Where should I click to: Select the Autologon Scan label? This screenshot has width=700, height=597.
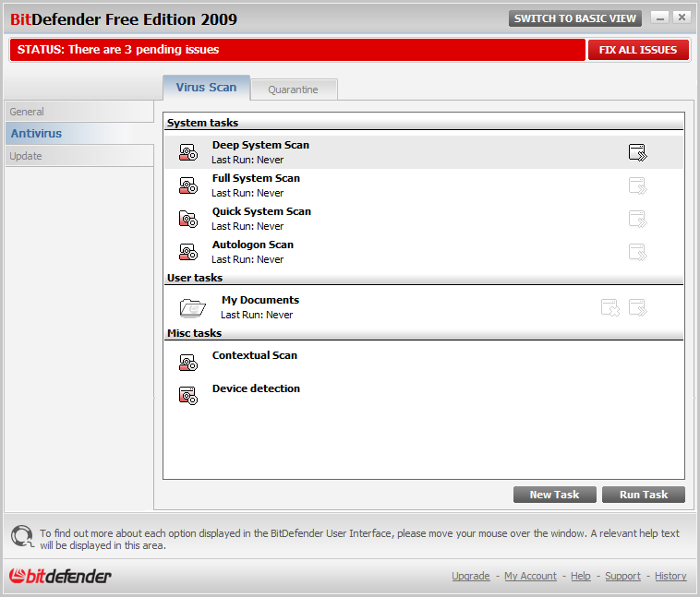pyautogui.click(x=253, y=245)
